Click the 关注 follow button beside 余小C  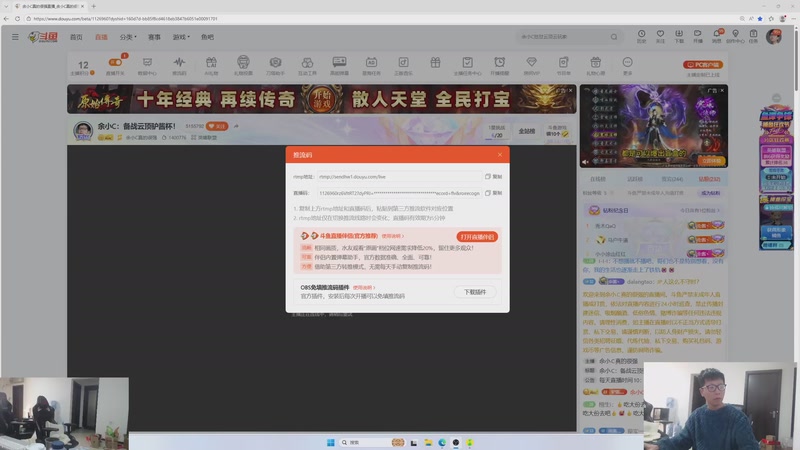pyautogui.click(x=217, y=126)
